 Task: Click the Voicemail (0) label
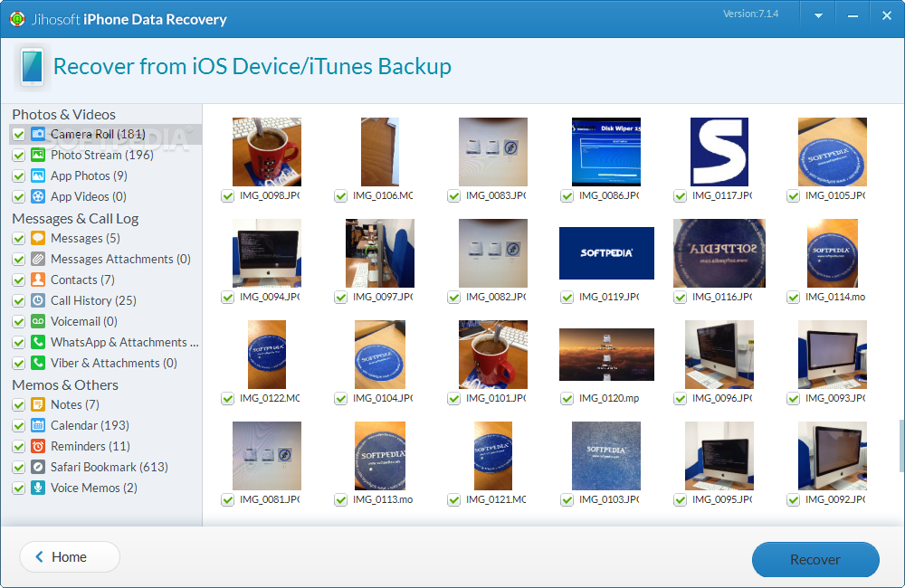(83, 321)
